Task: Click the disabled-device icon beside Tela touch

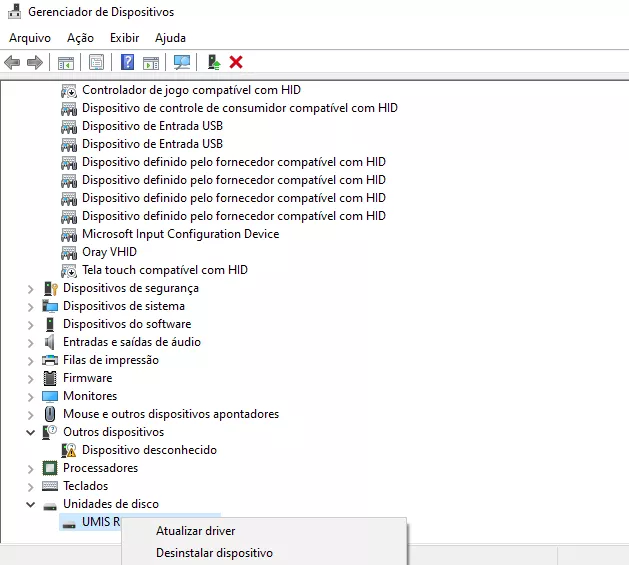Action: point(69,271)
